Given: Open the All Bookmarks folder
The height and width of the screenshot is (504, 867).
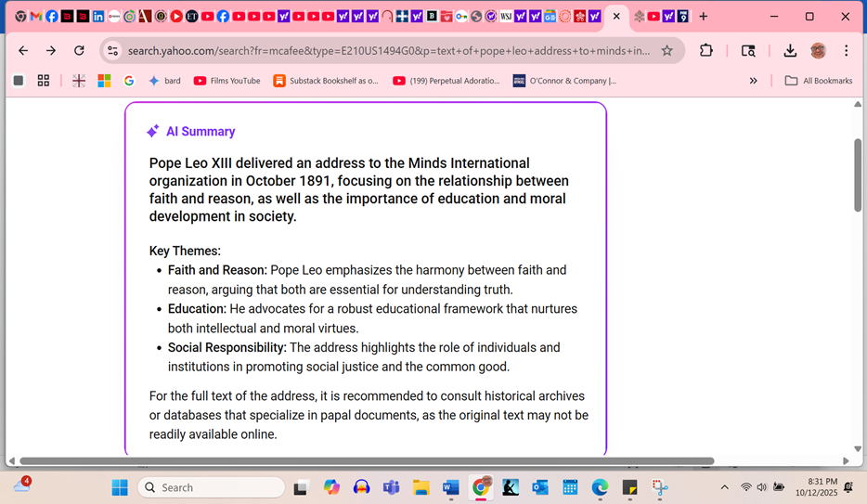Looking at the screenshot, I should click(x=818, y=81).
